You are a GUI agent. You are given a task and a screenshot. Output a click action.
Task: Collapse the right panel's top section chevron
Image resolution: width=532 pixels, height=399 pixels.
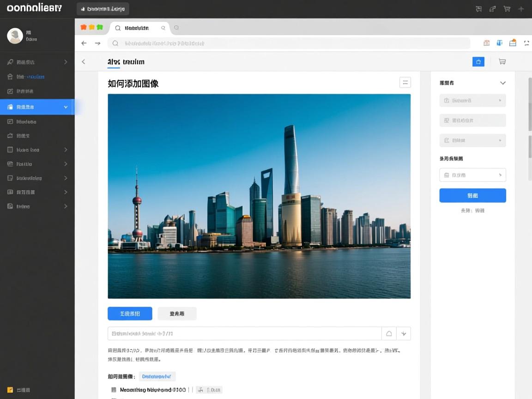tap(503, 83)
